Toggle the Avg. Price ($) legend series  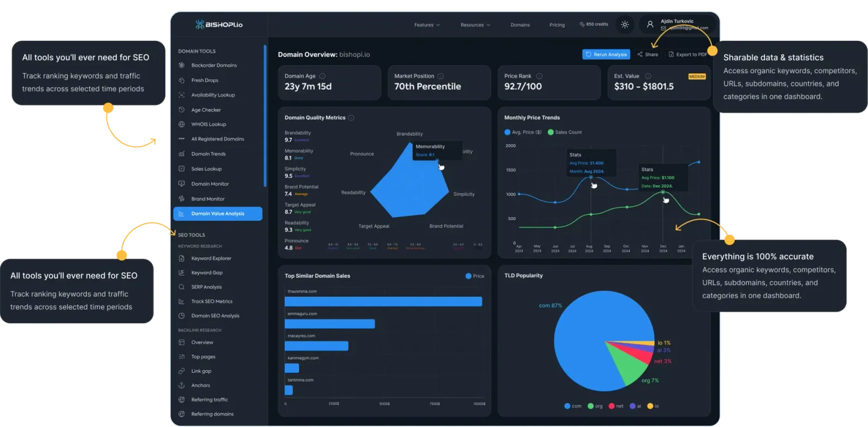(x=523, y=132)
